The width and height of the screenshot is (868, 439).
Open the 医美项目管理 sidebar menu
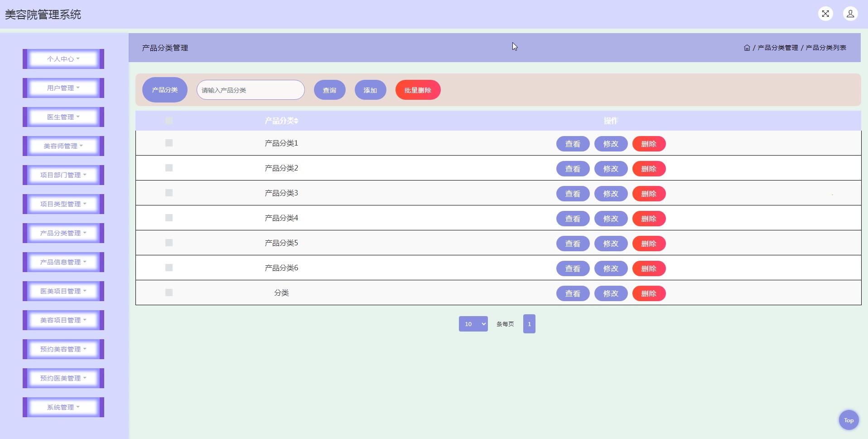[63, 291]
